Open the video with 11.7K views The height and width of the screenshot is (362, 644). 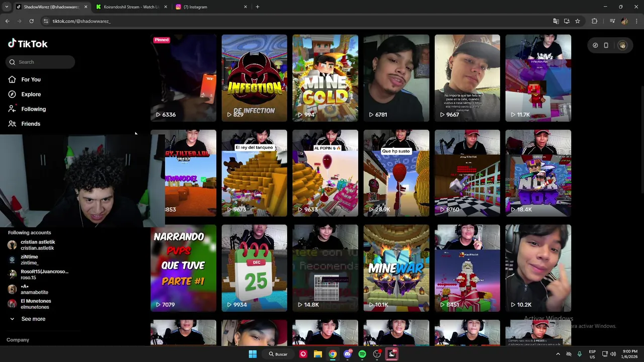pos(538,78)
